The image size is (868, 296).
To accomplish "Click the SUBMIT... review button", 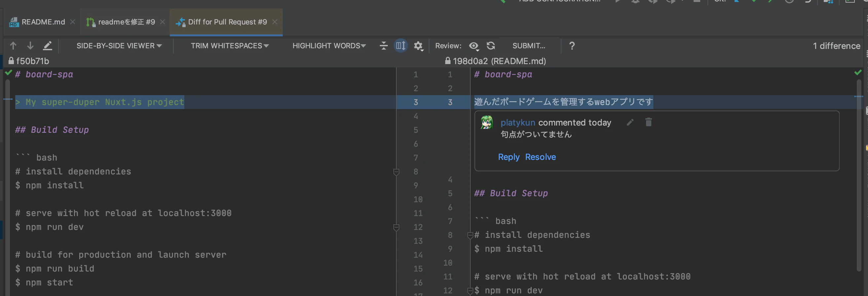I will 529,46.
